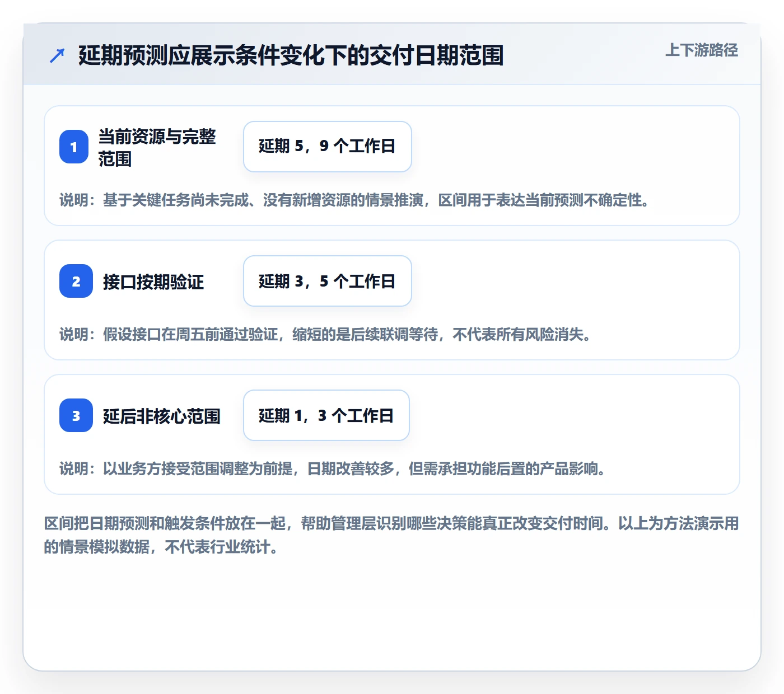
Task: Click the footer paragraph starting 区间把日期预测
Action: 391,535
